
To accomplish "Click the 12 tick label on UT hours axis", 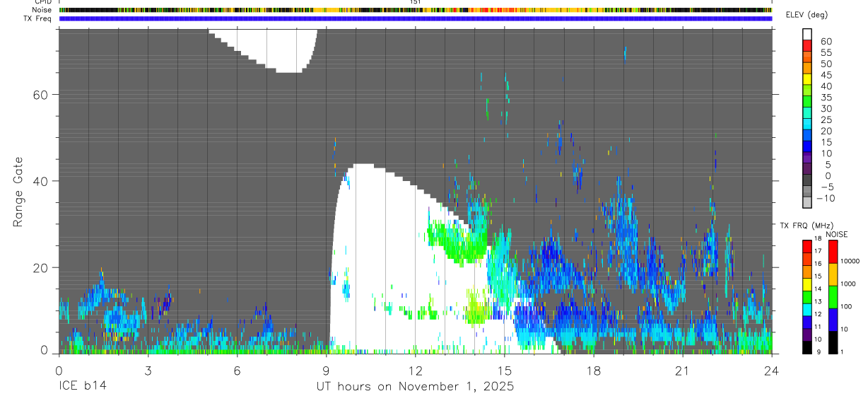I will coord(415,370).
